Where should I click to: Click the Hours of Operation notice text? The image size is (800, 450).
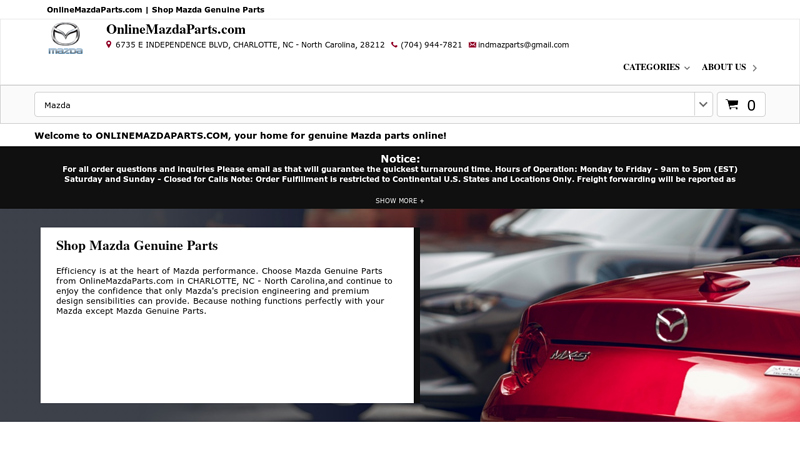[400, 174]
